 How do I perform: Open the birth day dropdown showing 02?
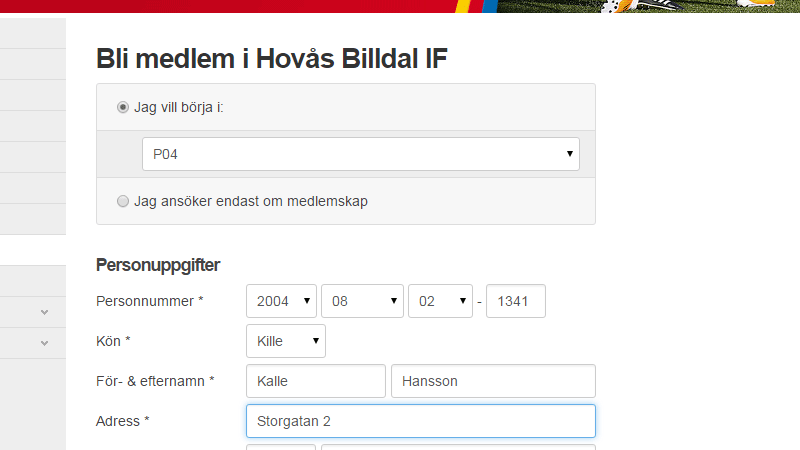point(440,301)
